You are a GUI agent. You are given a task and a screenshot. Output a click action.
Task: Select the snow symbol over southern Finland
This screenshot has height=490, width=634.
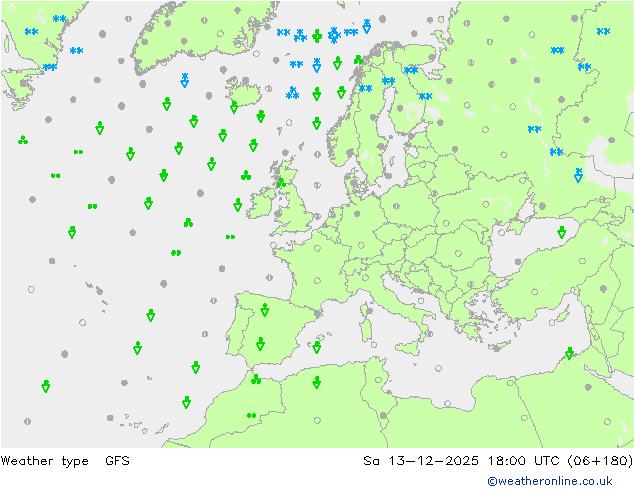pos(425,96)
